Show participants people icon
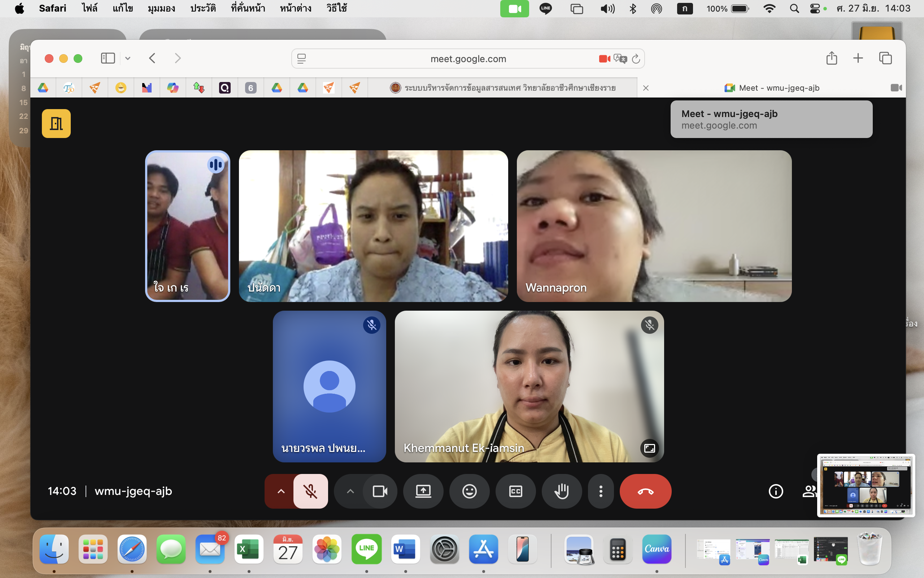 [809, 491]
